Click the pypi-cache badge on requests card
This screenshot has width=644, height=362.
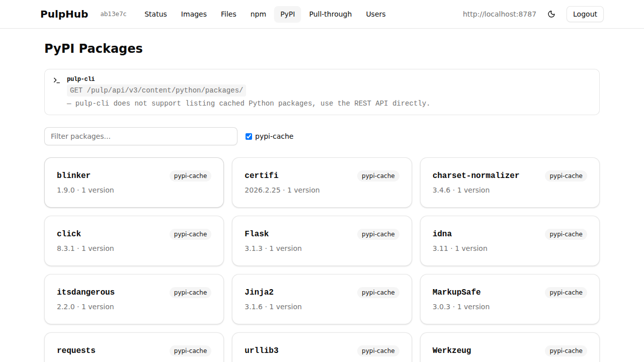pyautogui.click(x=190, y=350)
